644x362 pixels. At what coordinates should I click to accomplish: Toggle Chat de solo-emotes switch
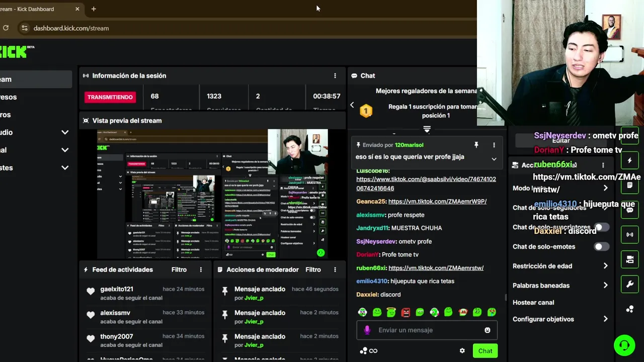602,246
